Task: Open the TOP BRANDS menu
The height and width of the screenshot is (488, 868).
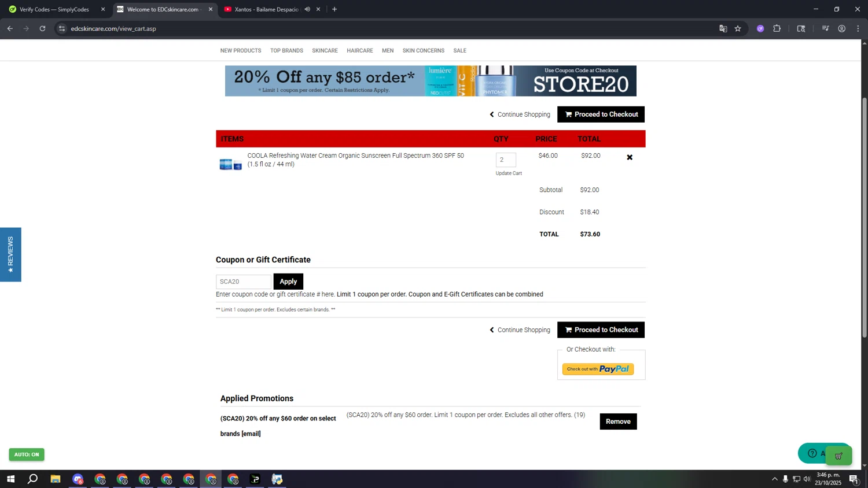Action: (x=286, y=51)
